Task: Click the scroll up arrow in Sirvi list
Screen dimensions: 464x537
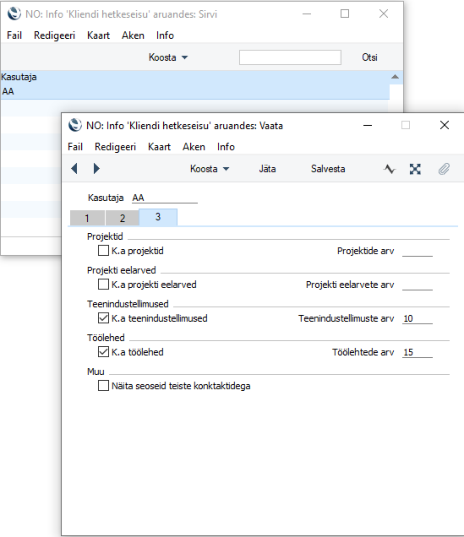Action: [395, 77]
